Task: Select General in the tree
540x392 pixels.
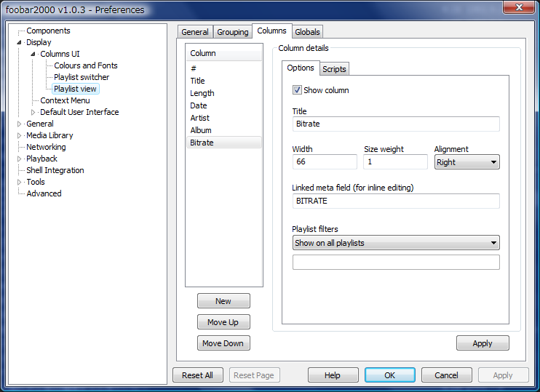Action: click(40, 124)
